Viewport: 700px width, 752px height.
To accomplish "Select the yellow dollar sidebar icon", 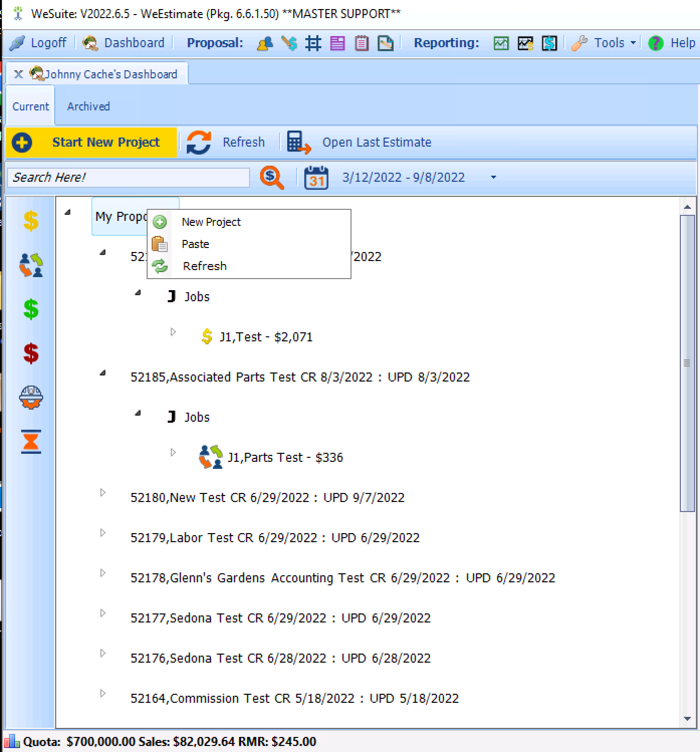I will [x=31, y=220].
